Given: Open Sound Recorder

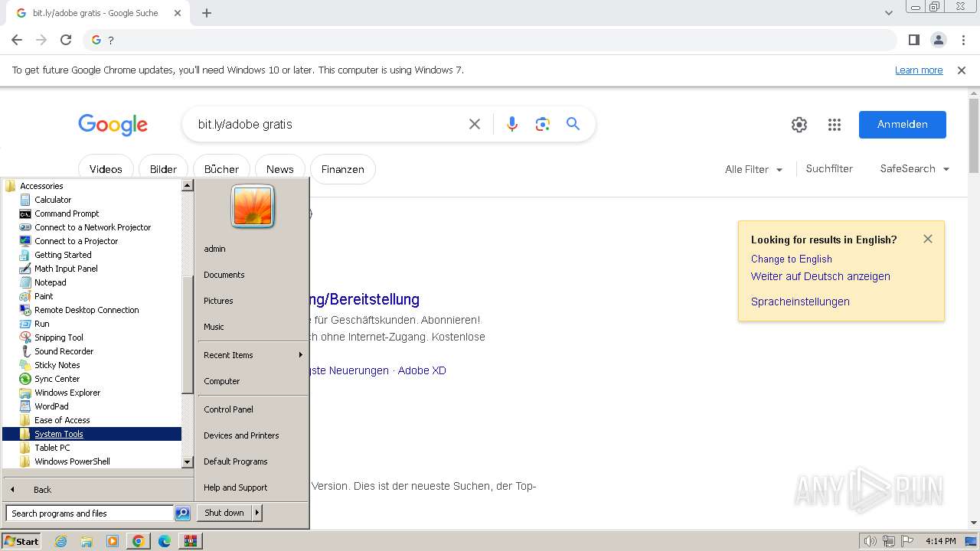Looking at the screenshot, I should coord(64,351).
